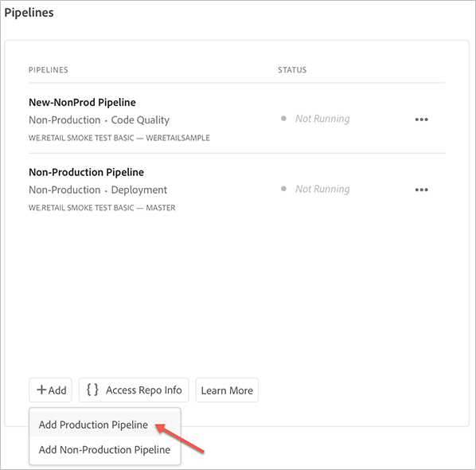
Task: Click the Access Repo Info button
Action: [134, 390]
